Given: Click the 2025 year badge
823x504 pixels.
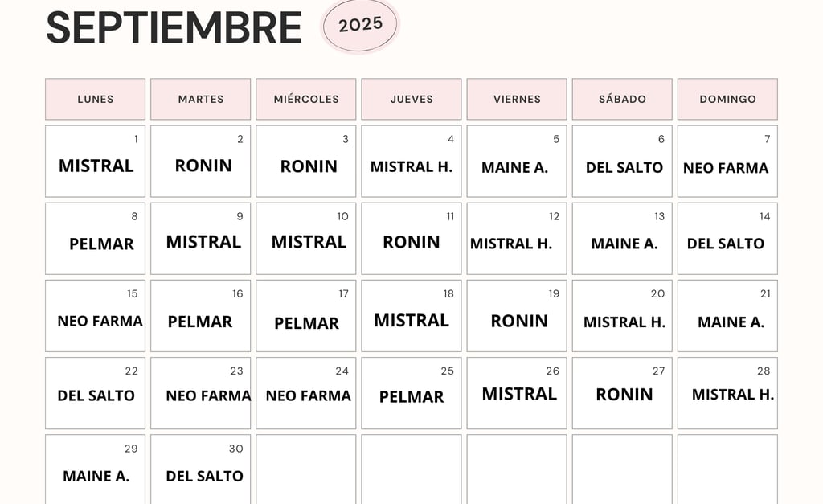Looking at the screenshot, I should click(360, 25).
